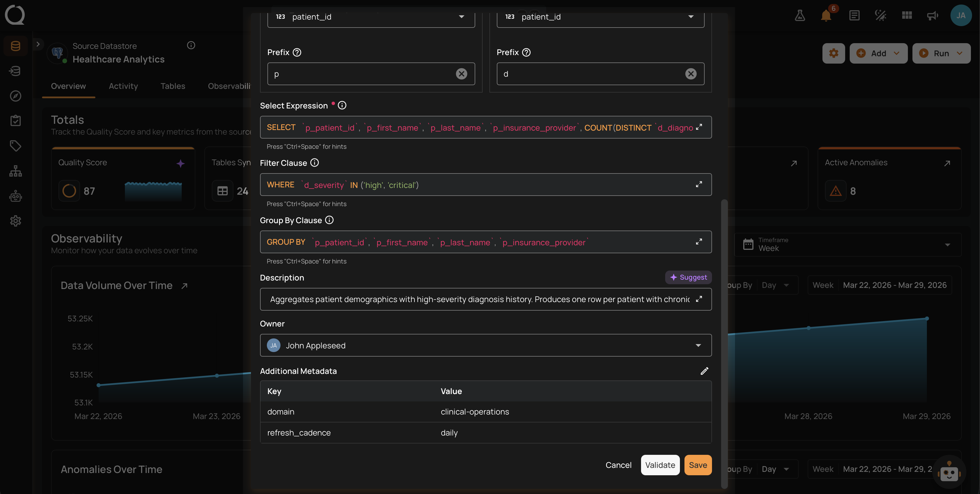Switch to the Tables tab
This screenshot has width=980, height=494.
pyautogui.click(x=173, y=86)
